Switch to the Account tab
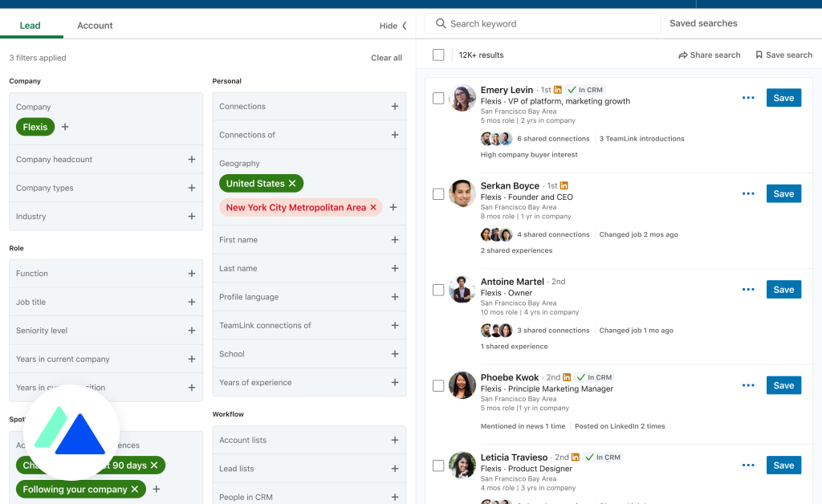This screenshot has width=822, height=504. click(x=95, y=25)
